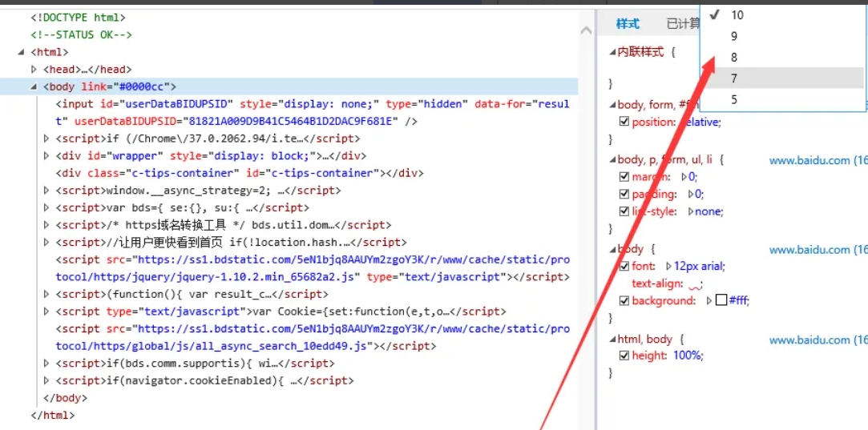Expand the div id="wrapper" node
Viewport: 868px width, 430px height.
pyautogui.click(x=46, y=155)
